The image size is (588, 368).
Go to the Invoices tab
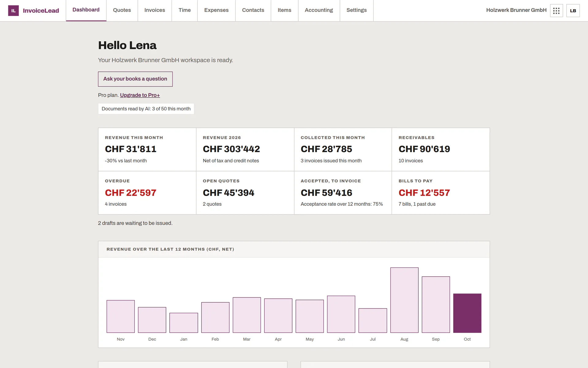click(x=155, y=10)
